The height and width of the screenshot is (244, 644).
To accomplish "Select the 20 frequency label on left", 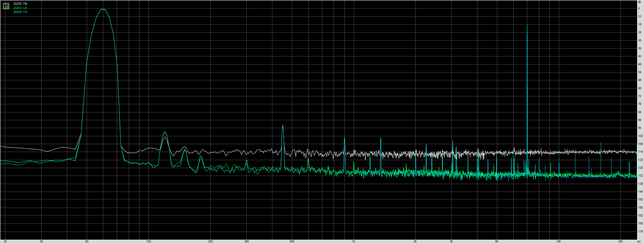I will pyautogui.click(x=6, y=241).
